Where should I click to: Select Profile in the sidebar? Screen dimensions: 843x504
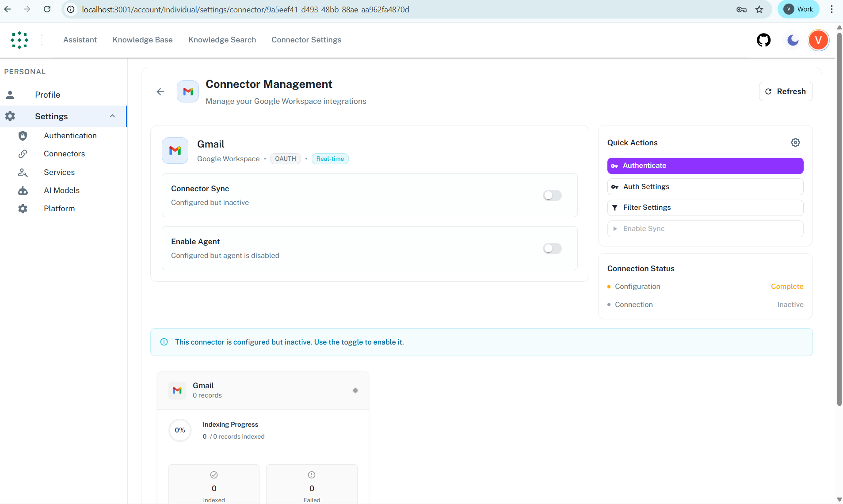tap(64, 95)
